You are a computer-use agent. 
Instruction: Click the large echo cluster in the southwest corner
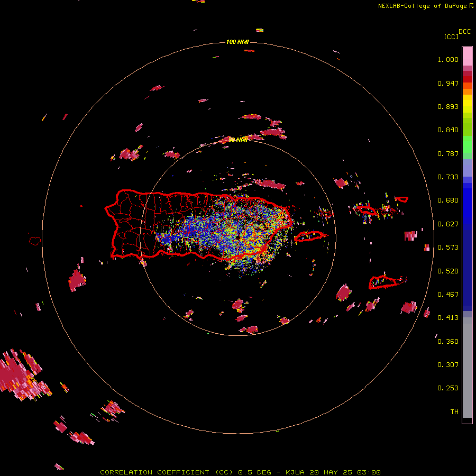(23, 375)
